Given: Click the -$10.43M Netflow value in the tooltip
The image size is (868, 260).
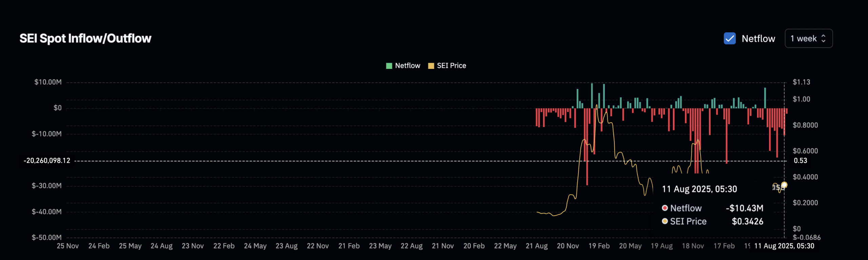Looking at the screenshot, I should pyautogui.click(x=744, y=208).
